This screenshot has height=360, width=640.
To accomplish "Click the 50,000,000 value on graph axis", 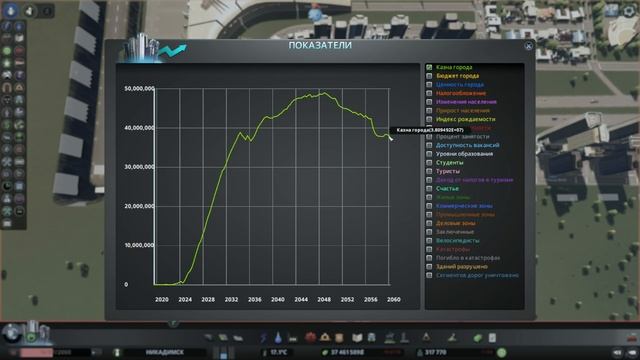I will point(139,89).
